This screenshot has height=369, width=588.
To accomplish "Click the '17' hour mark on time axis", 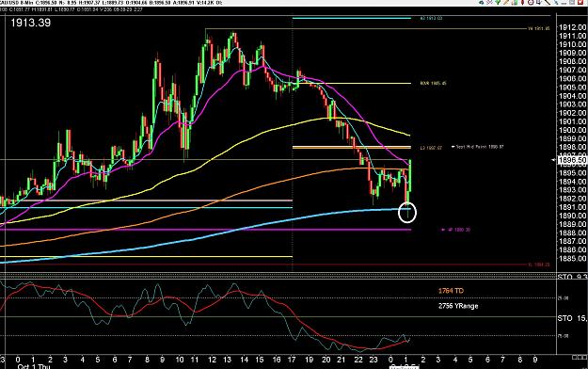I will click(292, 360).
